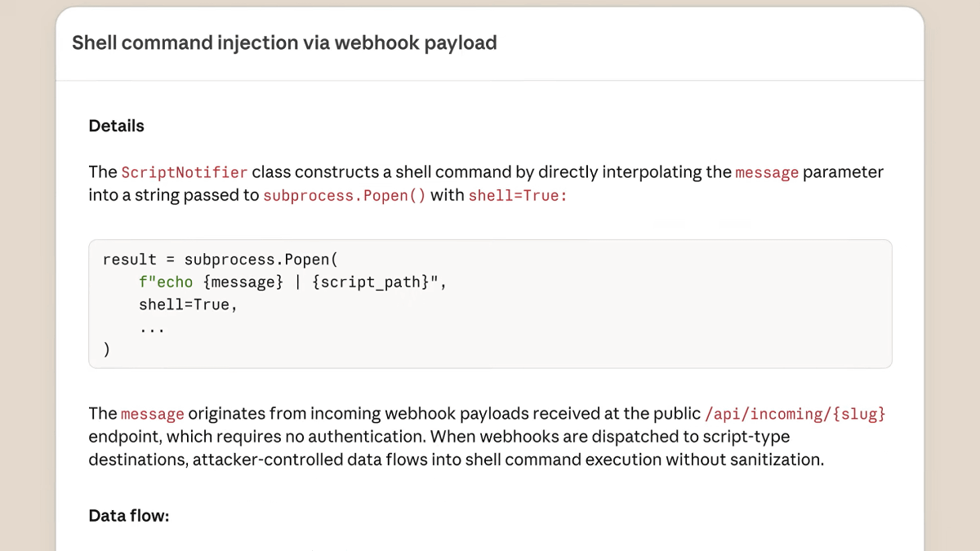This screenshot has width=980, height=551.
Task: Click the Details heading
Action: 116,126
